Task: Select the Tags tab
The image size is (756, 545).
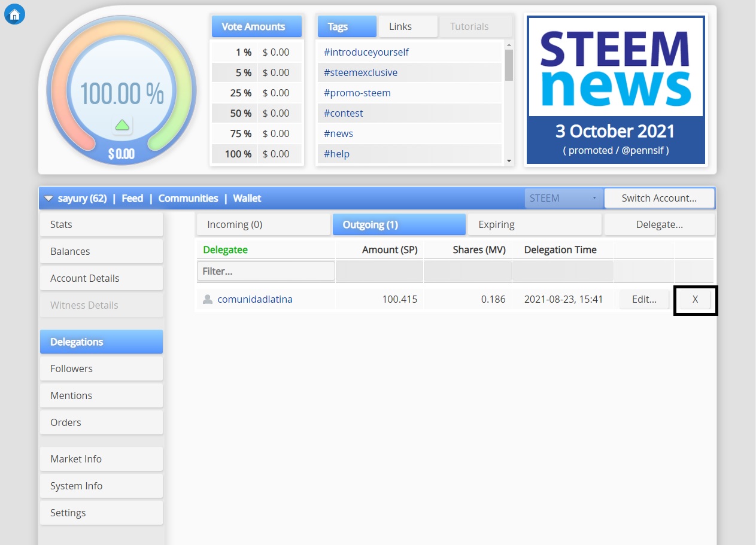Action: [347, 26]
